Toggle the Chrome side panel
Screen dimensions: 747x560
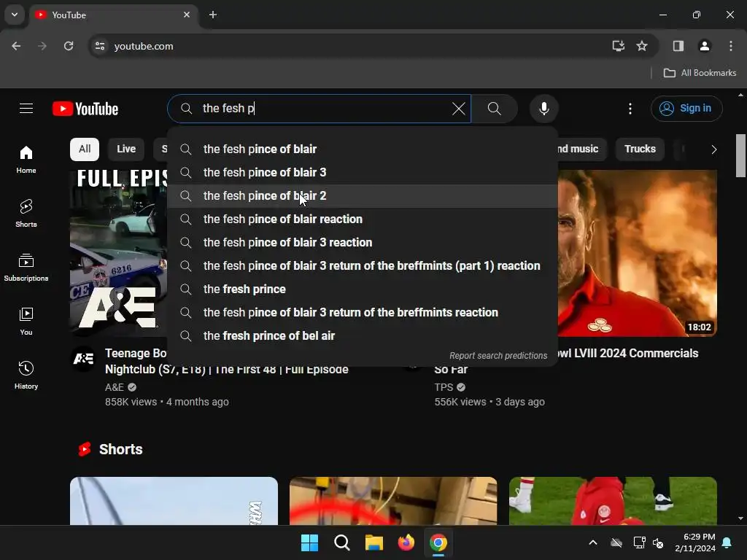tap(678, 46)
